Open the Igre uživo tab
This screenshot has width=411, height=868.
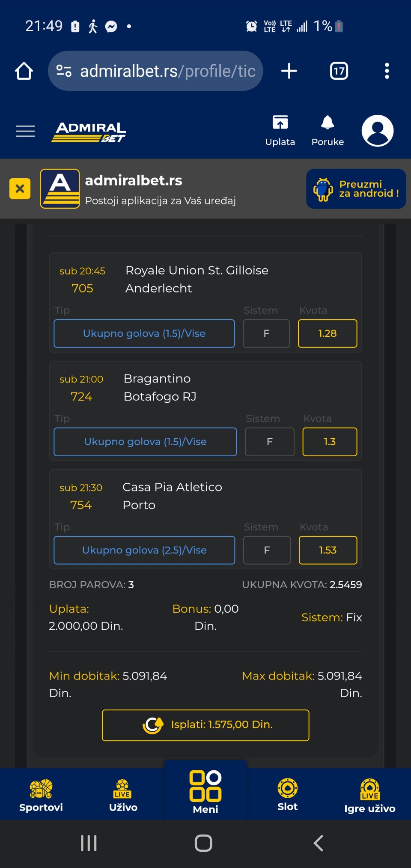point(369,795)
